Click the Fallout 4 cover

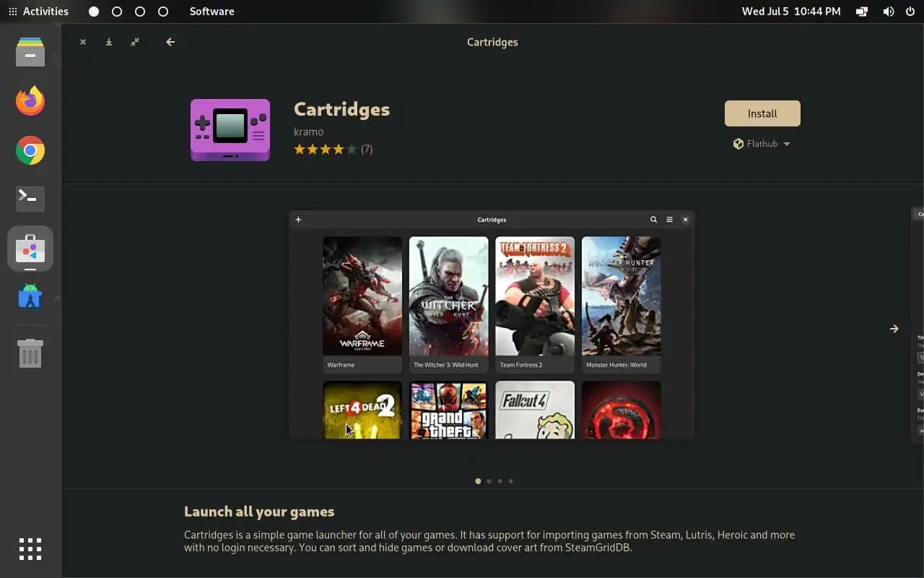535,410
